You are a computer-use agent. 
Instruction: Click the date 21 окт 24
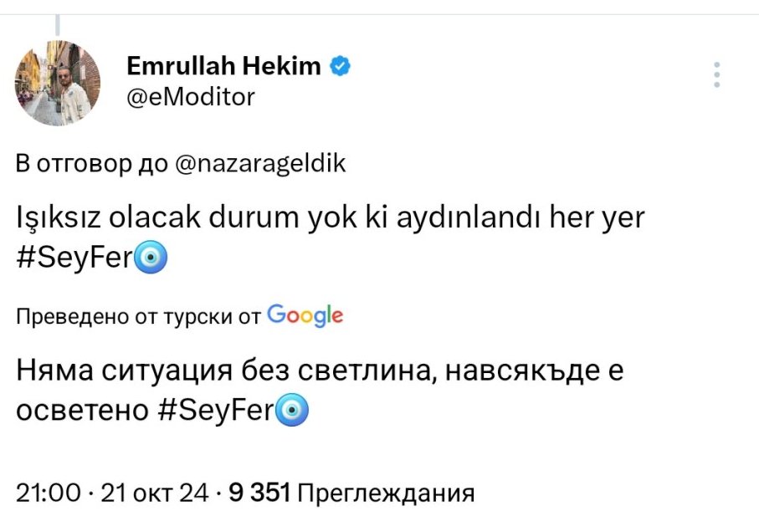click(x=154, y=493)
